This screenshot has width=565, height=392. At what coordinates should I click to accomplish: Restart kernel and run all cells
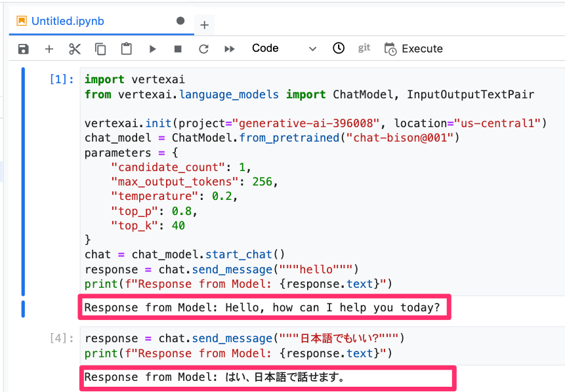tap(230, 48)
